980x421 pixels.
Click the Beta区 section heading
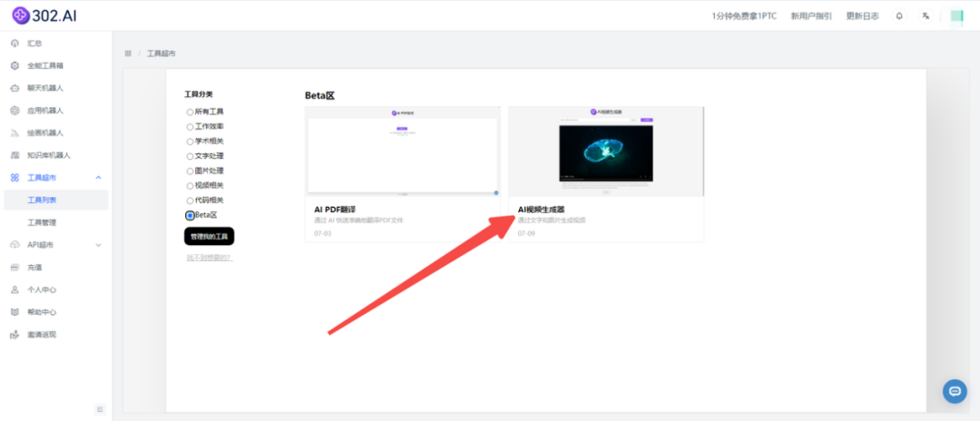[320, 95]
